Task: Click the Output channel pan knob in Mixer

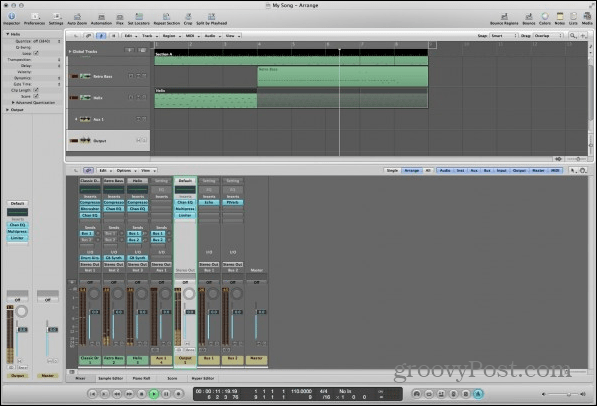Action: (x=189, y=294)
